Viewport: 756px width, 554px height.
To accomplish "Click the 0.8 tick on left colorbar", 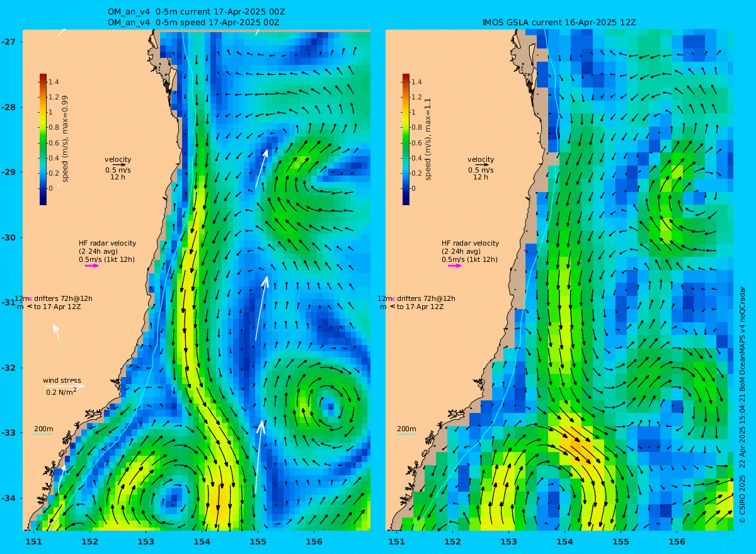I will tap(54, 127).
